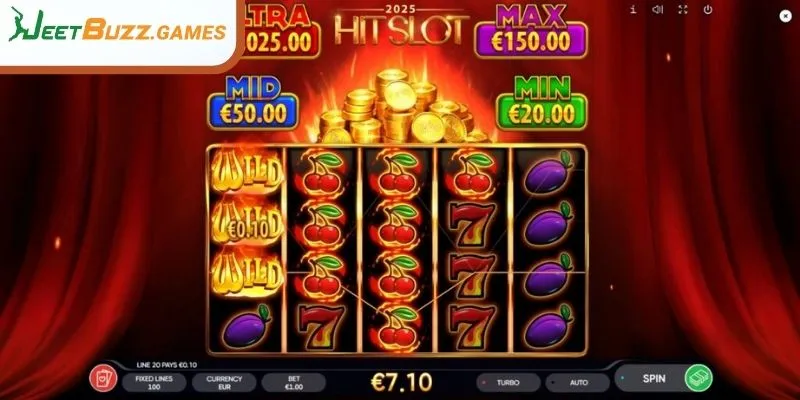The height and width of the screenshot is (400, 800).
Task: Click the power exit icon
Action: point(708,9)
